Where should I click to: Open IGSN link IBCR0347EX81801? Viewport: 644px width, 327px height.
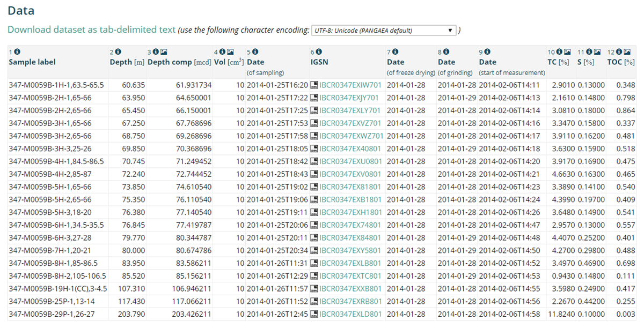click(350, 187)
